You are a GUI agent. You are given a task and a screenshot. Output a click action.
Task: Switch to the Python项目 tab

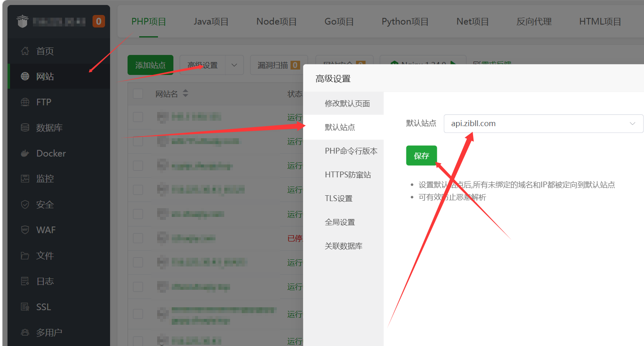(405, 21)
